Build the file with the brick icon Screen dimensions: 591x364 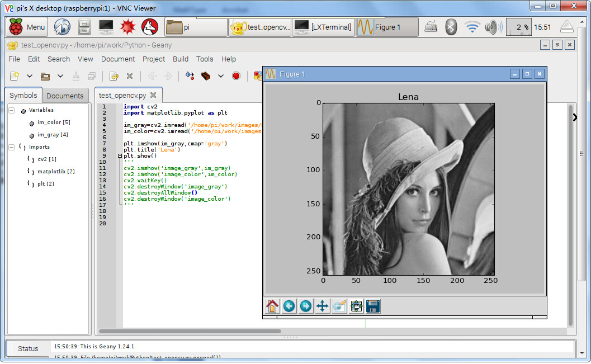[206, 76]
